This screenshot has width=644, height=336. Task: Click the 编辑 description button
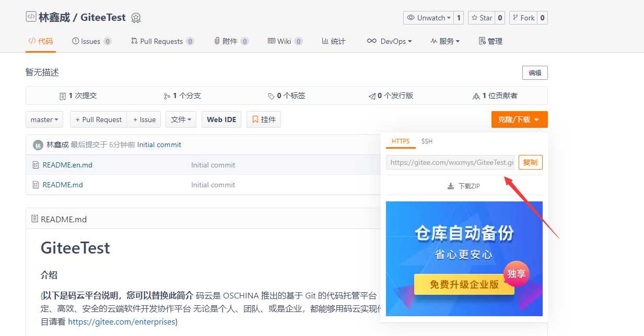[535, 73]
